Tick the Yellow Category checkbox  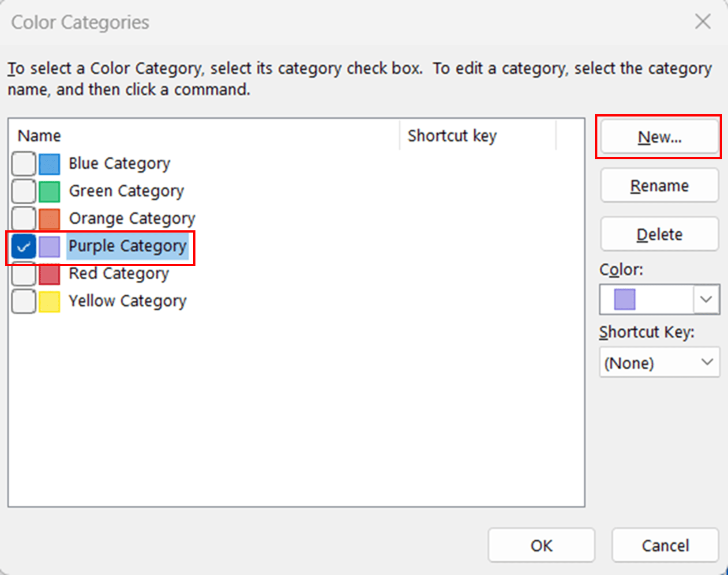tap(23, 302)
